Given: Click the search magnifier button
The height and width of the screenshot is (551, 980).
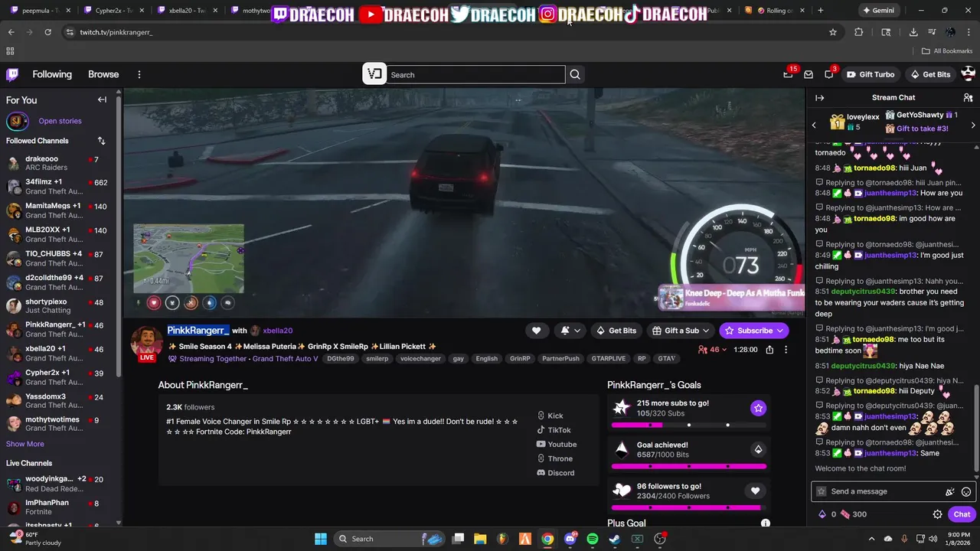Looking at the screenshot, I should pyautogui.click(x=575, y=74).
